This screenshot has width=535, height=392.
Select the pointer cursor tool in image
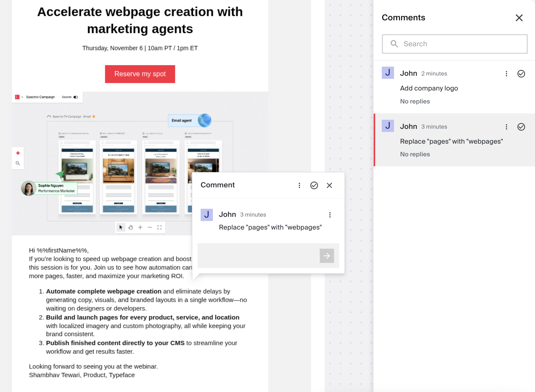(121, 227)
